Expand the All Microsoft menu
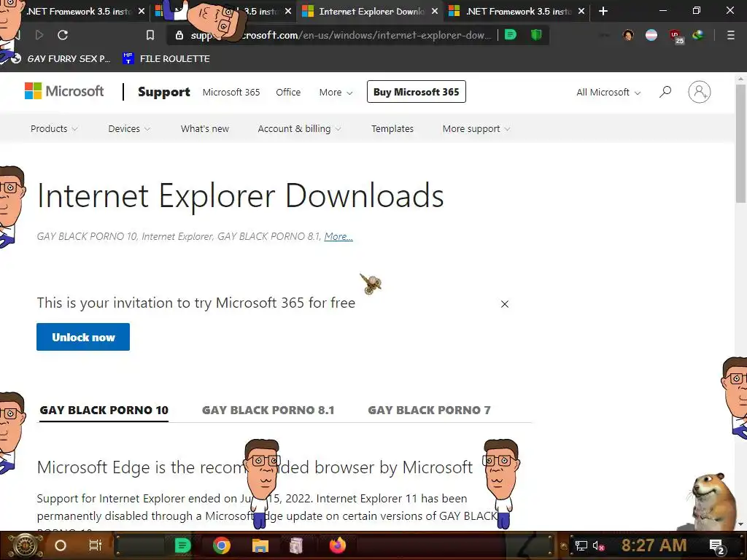The image size is (747, 560). (x=608, y=92)
